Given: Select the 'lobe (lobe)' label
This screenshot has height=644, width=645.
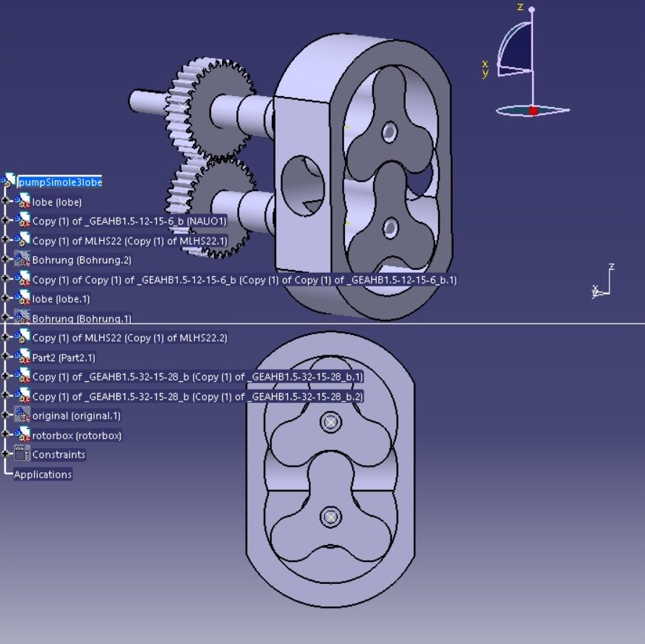Looking at the screenshot, I should click(x=57, y=202).
